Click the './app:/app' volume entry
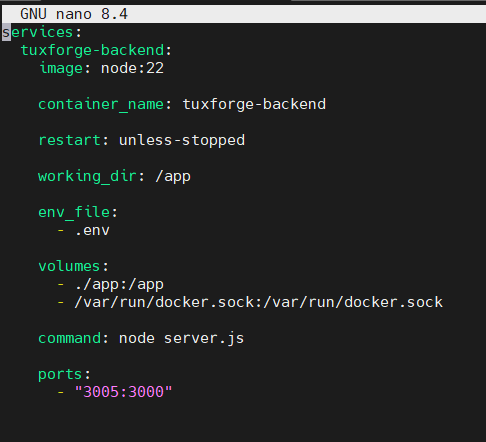This screenshot has height=442, width=486. (x=119, y=285)
